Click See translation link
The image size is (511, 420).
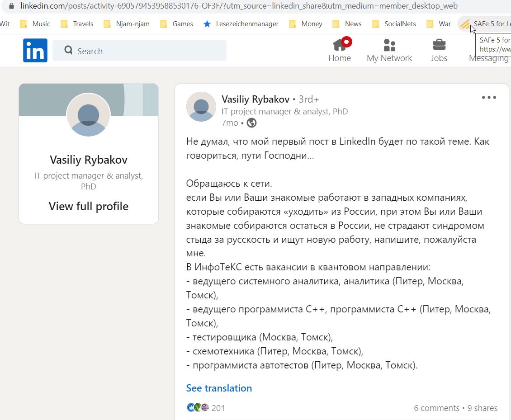click(219, 388)
